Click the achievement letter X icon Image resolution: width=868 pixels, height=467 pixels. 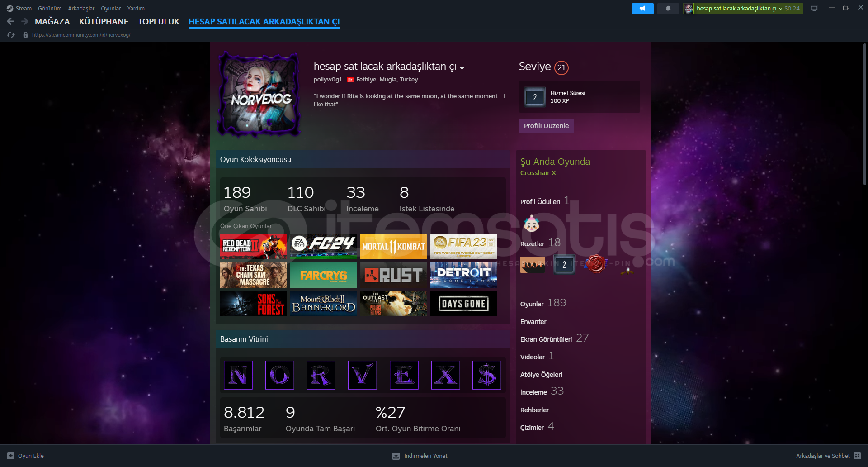click(446, 375)
